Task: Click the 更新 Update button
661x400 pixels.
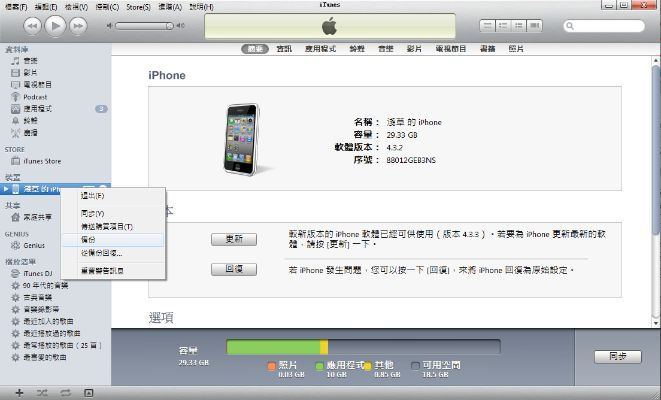Action: pos(234,239)
